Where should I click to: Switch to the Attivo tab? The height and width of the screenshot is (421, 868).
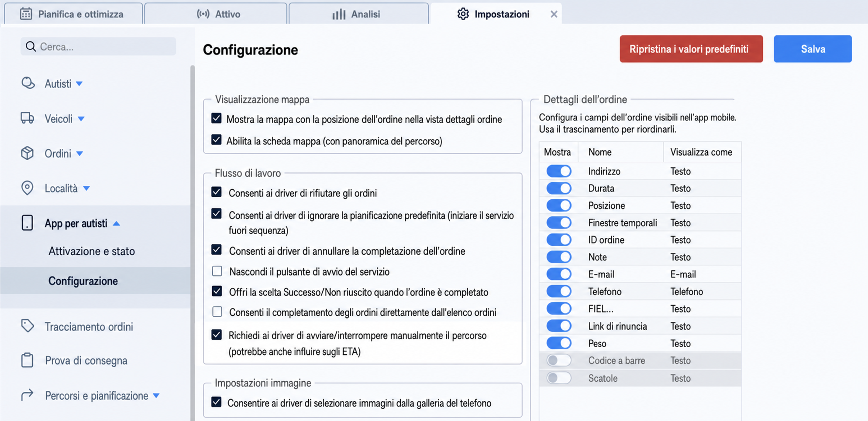point(216,14)
